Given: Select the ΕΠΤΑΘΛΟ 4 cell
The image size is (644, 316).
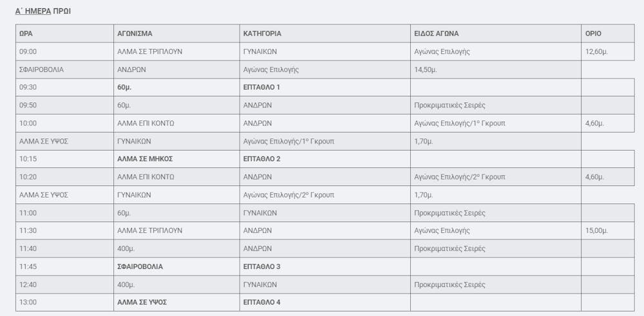Looking at the screenshot, I should (261, 302).
